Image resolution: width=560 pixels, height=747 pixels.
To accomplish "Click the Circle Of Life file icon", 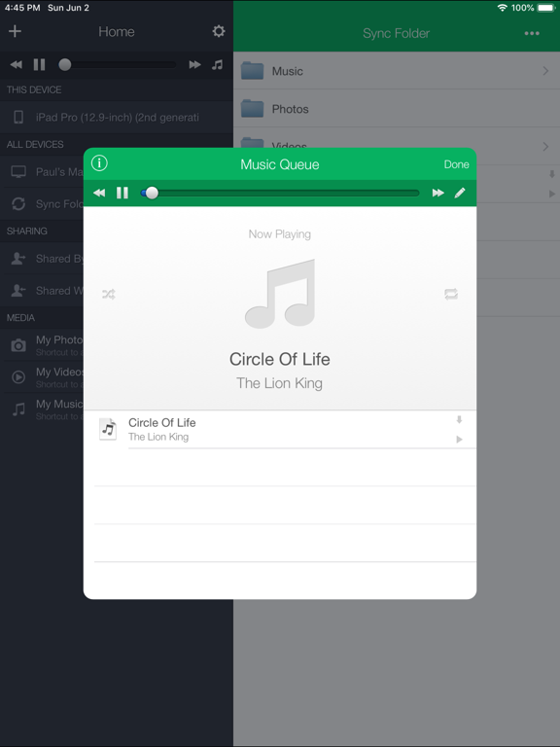I will coord(108,429).
